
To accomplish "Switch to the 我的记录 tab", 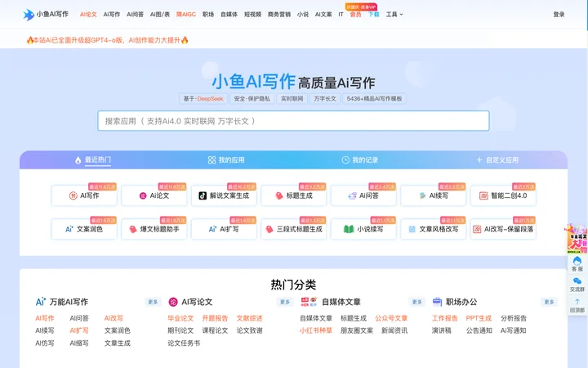I will pos(359,160).
